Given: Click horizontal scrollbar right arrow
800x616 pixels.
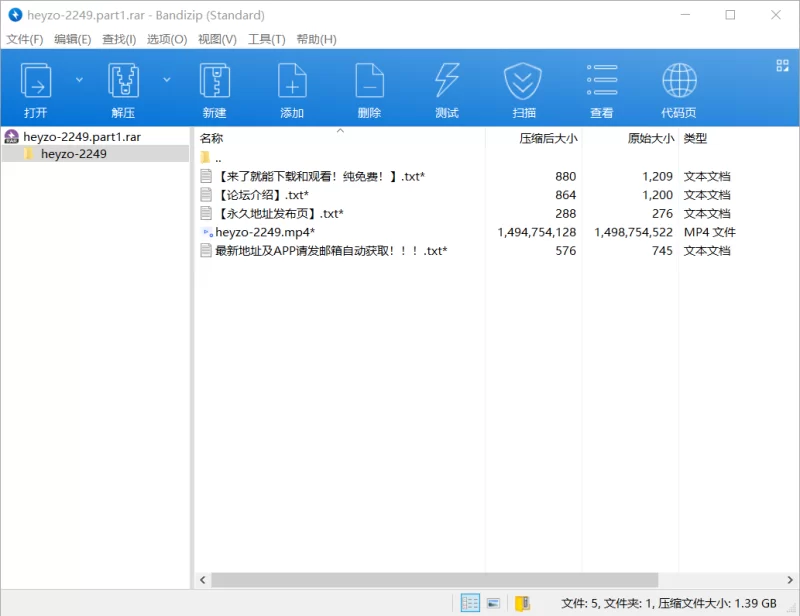Looking at the screenshot, I should coord(790,580).
